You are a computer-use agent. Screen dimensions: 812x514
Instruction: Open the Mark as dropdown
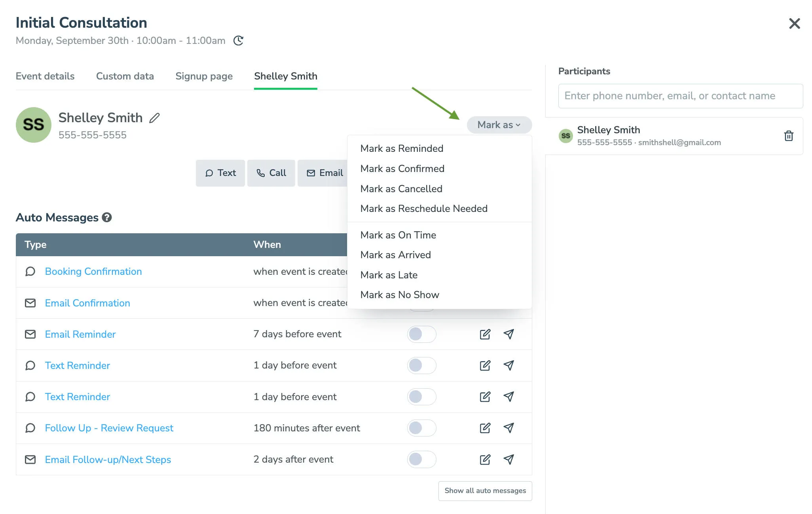[499, 125]
